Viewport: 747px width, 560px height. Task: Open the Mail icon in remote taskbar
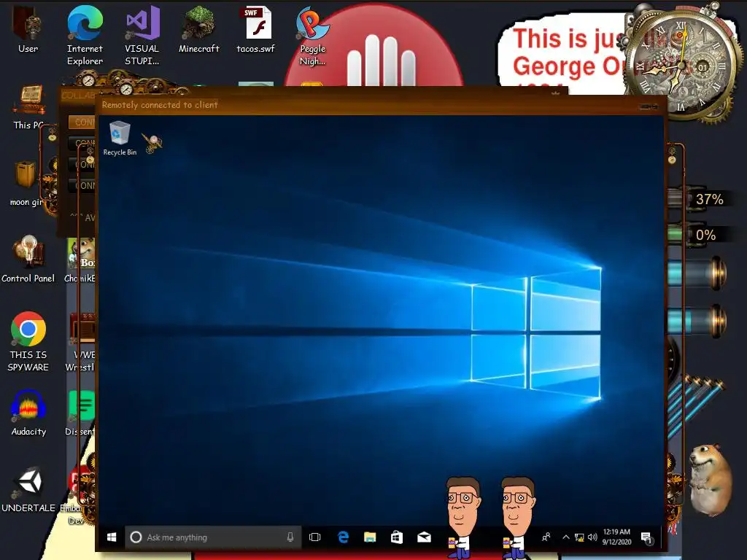coord(424,537)
